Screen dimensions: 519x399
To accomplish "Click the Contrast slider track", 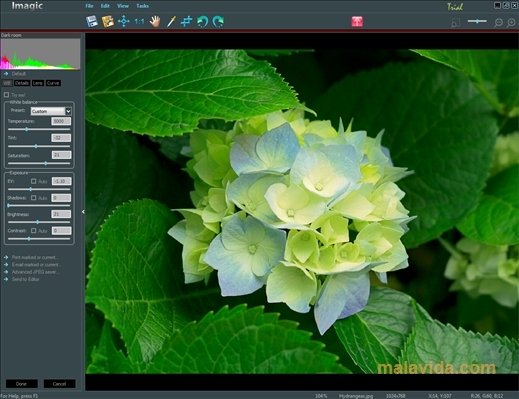I will click(39, 239).
